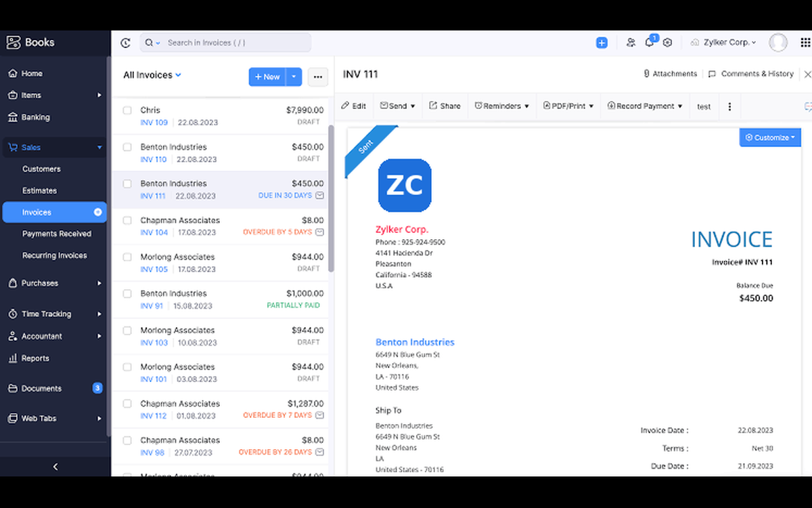The height and width of the screenshot is (508, 812).
Task: Click the Search in Invoices field
Action: (x=225, y=43)
